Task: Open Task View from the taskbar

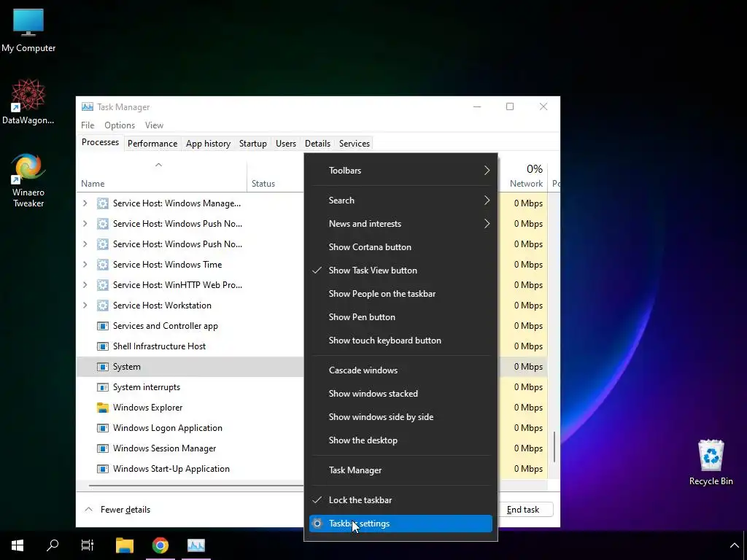Action: pos(88,545)
